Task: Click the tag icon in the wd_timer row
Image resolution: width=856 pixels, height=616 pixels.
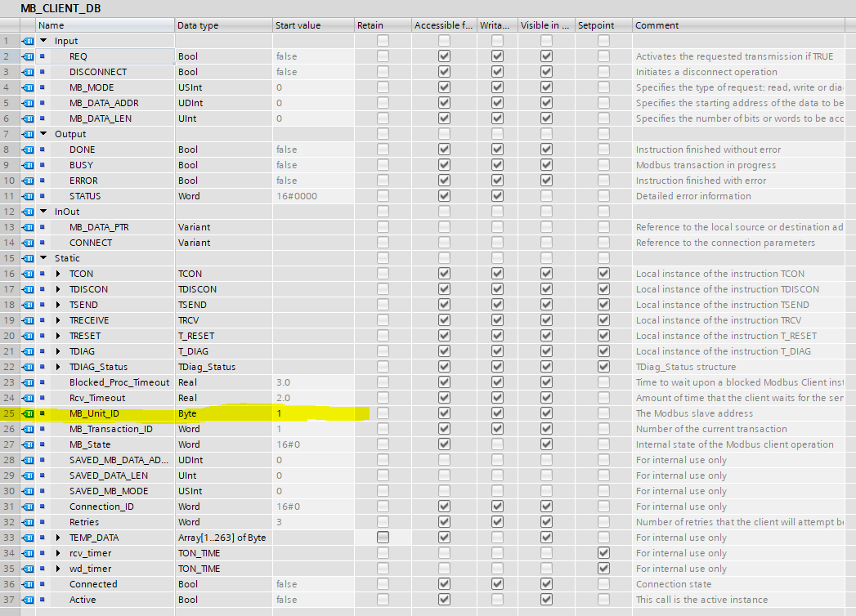Action: click(27, 569)
